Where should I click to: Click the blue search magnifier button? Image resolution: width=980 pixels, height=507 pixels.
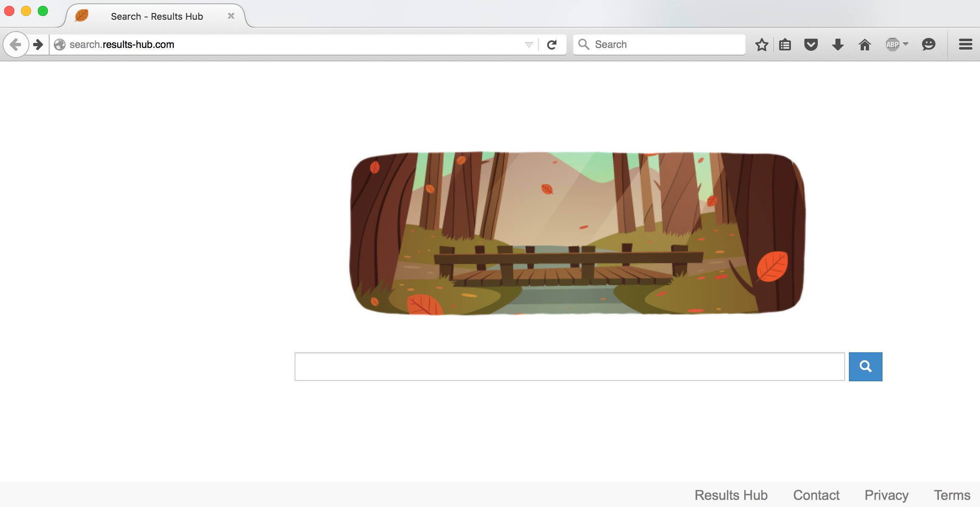(865, 367)
